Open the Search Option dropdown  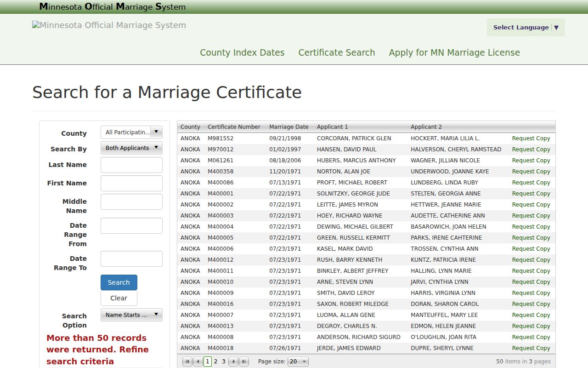pos(131,315)
